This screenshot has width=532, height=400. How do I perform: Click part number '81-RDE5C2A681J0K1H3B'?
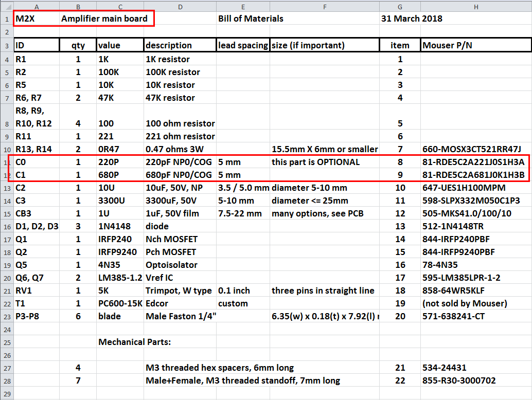[476, 175]
